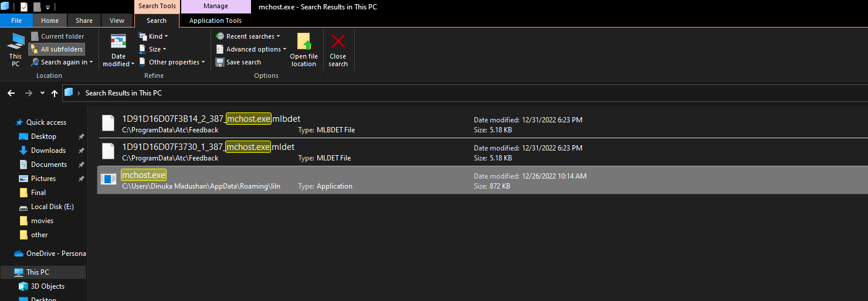The image size is (868, 301).
Task: Click the red Close search icon
Action: 338,42
